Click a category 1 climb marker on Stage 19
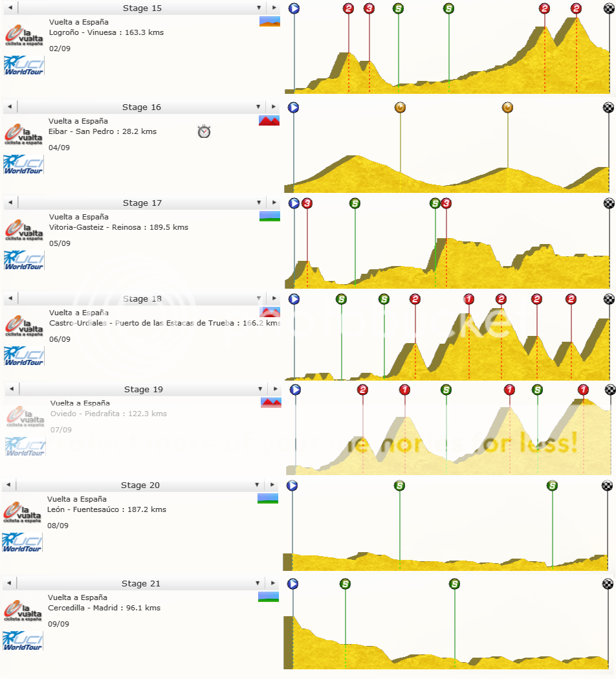The height and width of the screenshot is (679, 616). click(405, 390)
